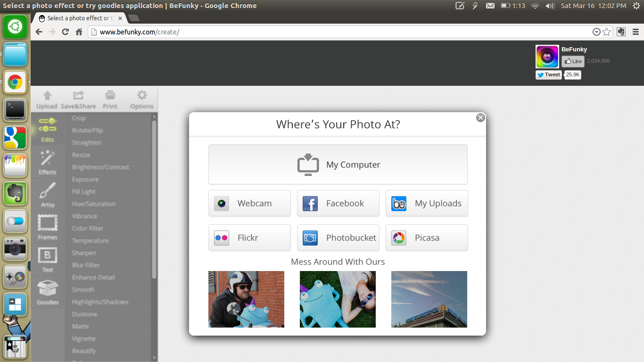Switch to the Artsy tab
Screen dimensions: 644x362
(48, 194)
